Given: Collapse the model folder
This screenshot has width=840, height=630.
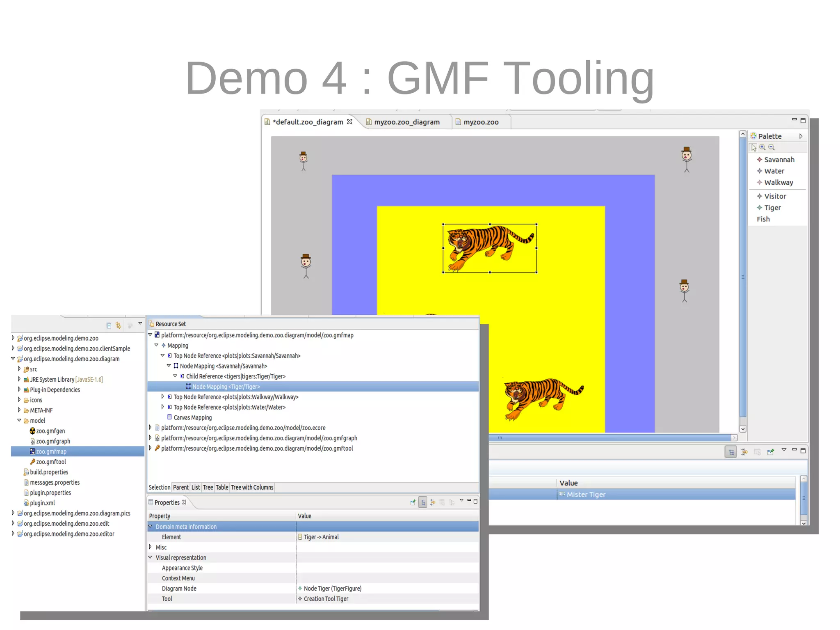Looking at the screenshot, I should (x=19, y=420).
